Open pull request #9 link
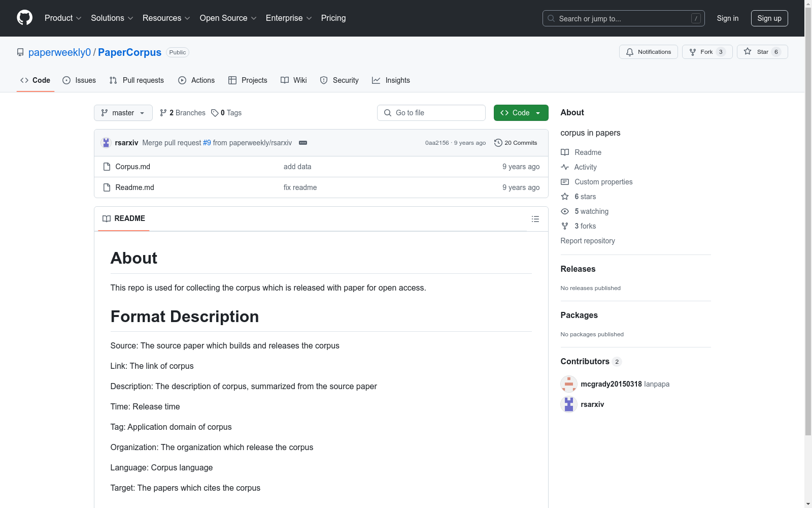Viewport: 812px width, 508px height. (207, 143)
